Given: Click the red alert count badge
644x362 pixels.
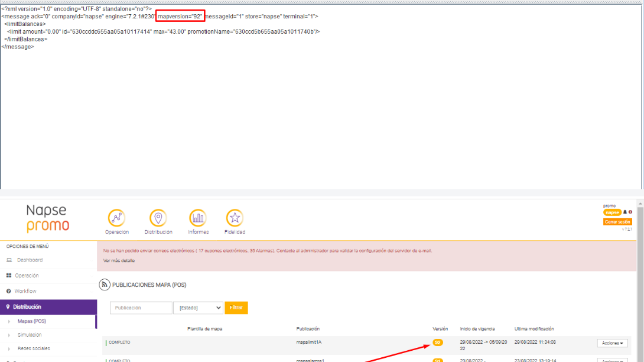Looking at the screenshot, I should 630,212.
